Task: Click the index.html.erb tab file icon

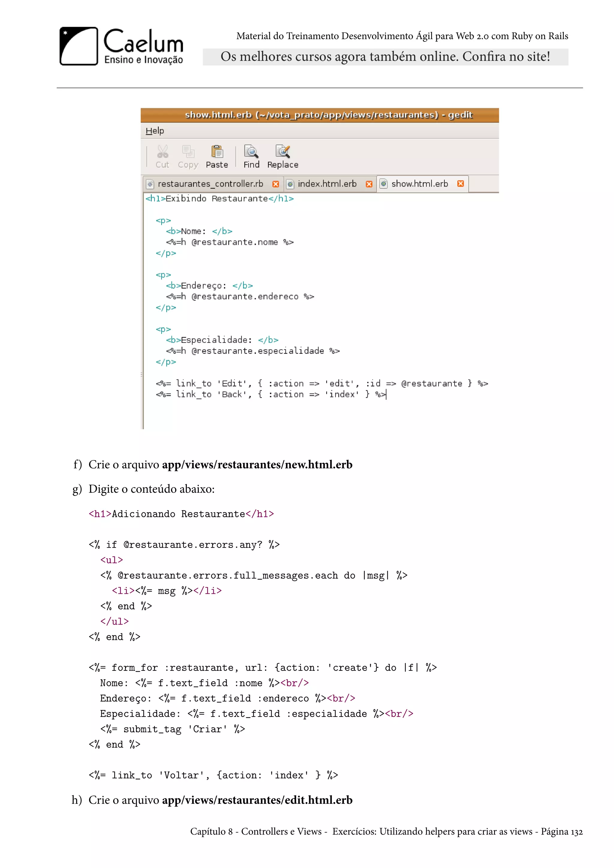Action: click(x=291, y=184)
